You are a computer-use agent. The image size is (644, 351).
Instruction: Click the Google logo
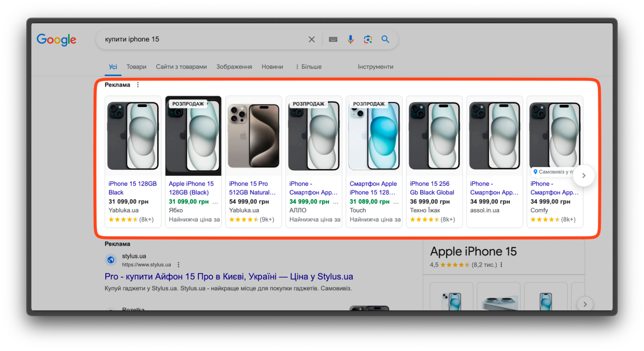(x=56, y=40)
